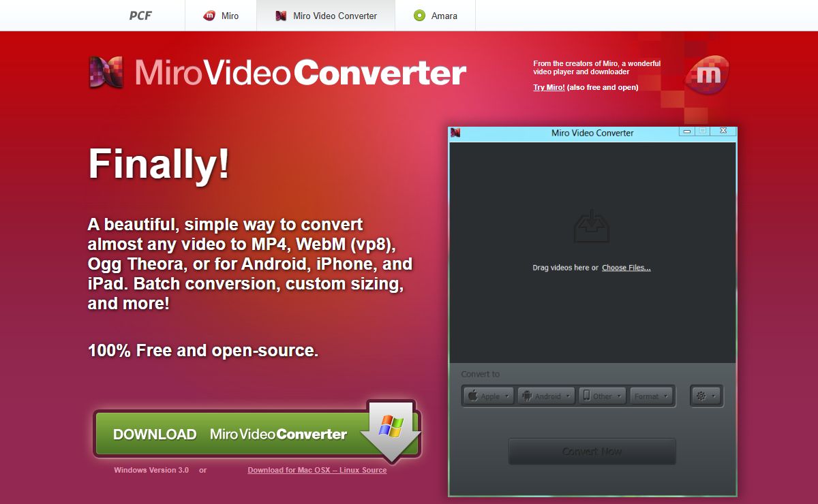Open the Apple devices dropdown
Viewport: 818px width, 504px height.
[x=489, y=396]
